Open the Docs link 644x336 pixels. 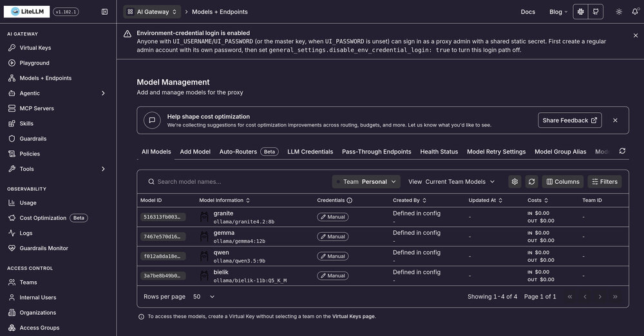click(x=528, y=12)
